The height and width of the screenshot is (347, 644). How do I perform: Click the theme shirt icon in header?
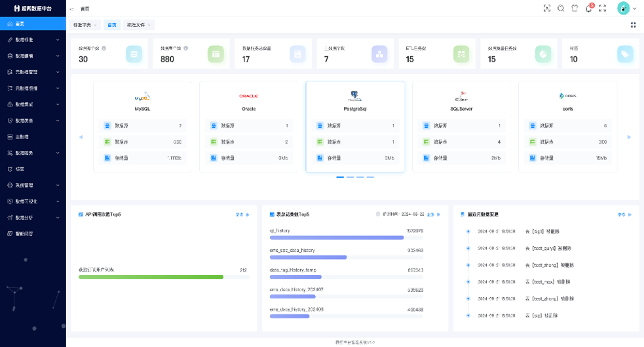pos(575,9)
